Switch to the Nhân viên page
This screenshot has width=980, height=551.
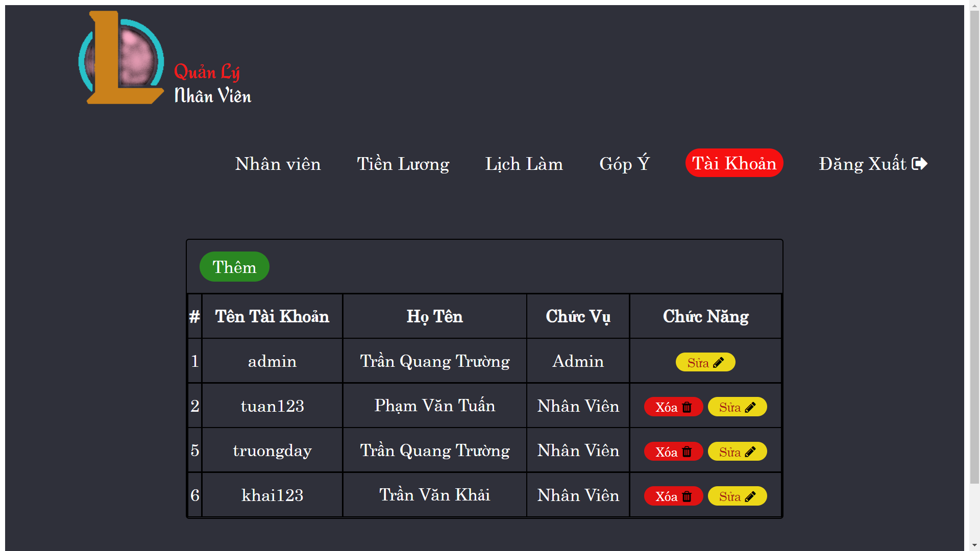278,164
